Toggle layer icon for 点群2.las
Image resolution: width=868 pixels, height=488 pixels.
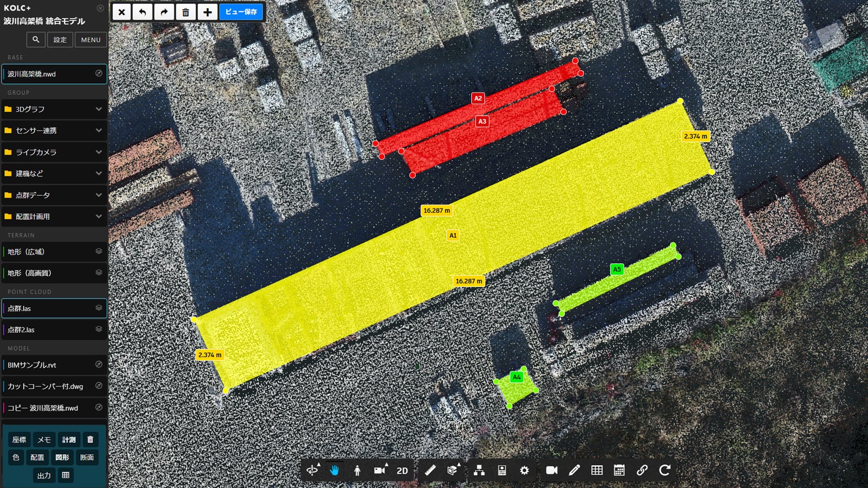[99, 329]
